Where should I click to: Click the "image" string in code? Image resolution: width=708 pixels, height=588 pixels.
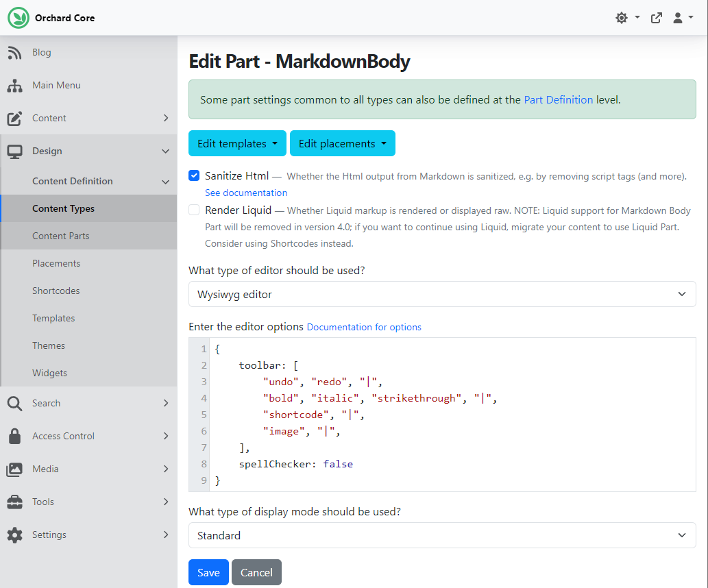pyautogui.click(x=284, y=431)
